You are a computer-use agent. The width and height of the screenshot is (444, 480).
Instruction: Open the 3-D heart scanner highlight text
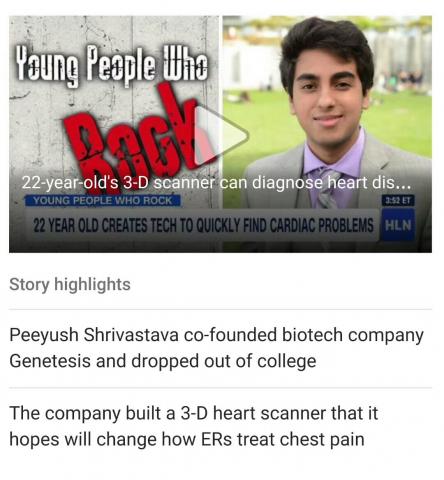[x=193, y=426]
